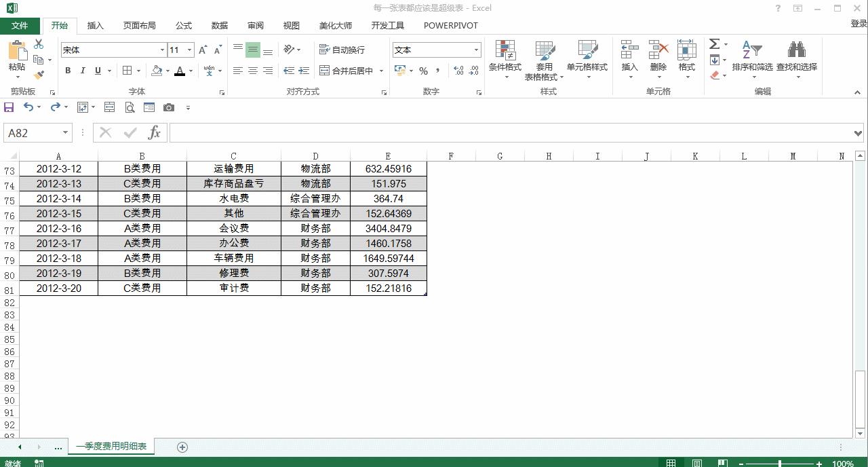Open the 排序和筛选 dropdown
Screen dimensions: 868x467
[752, 60]
